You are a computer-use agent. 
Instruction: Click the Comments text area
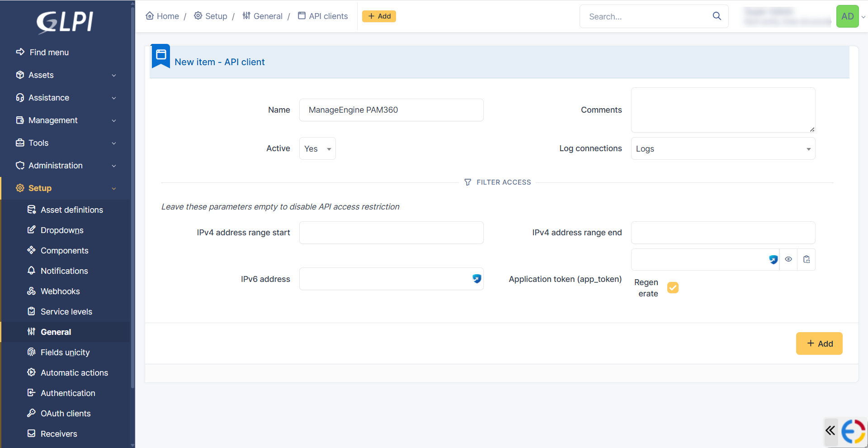[723, 110]
